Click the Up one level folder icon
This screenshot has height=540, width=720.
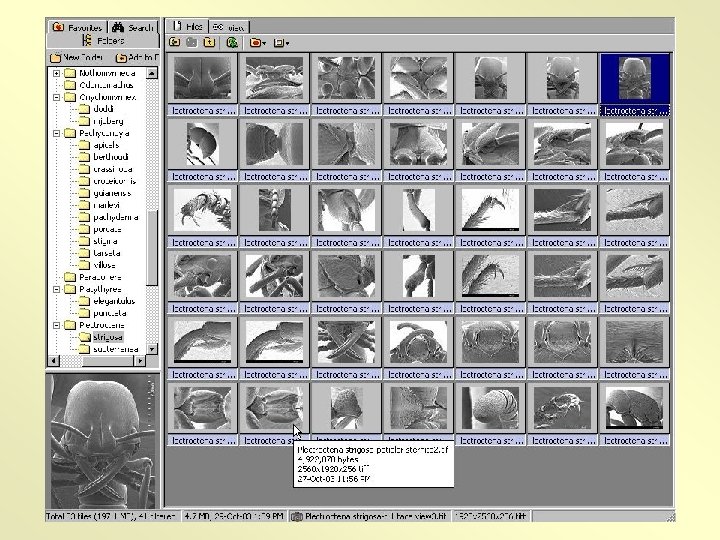pyautogui.click(x=209, y=43)
